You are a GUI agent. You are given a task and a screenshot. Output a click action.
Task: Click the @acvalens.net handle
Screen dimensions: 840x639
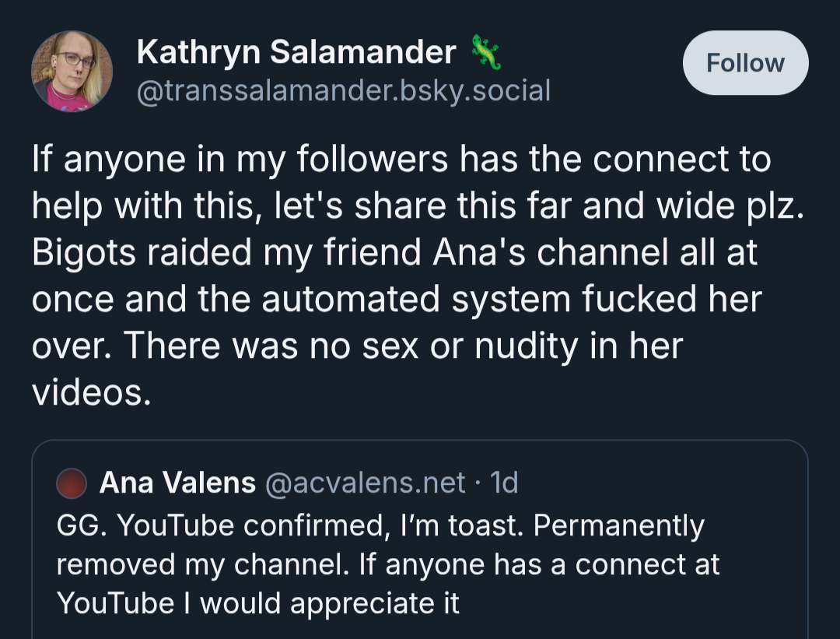[x=366, y=483]
